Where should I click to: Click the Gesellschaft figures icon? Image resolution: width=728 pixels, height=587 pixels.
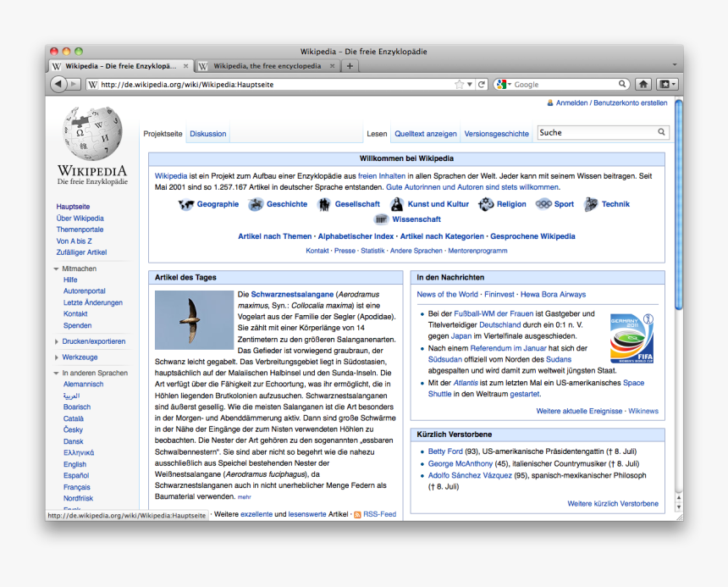click(x=323, y=204)
